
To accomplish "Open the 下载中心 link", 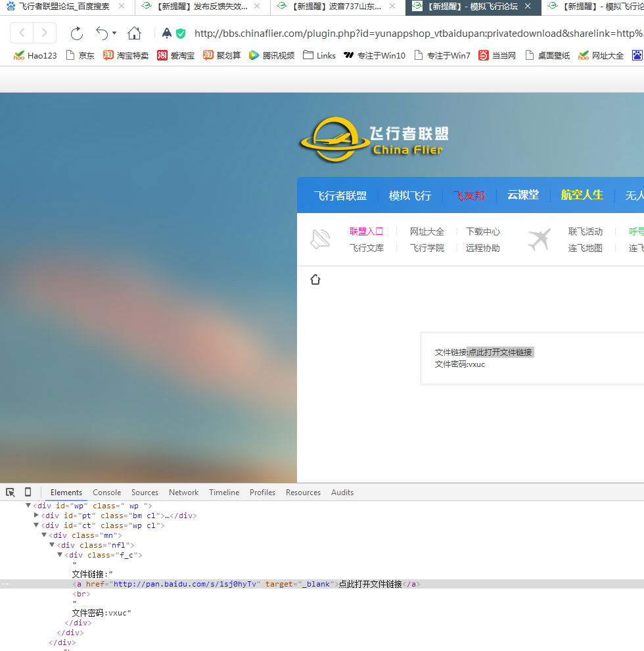I will [482, 231].
